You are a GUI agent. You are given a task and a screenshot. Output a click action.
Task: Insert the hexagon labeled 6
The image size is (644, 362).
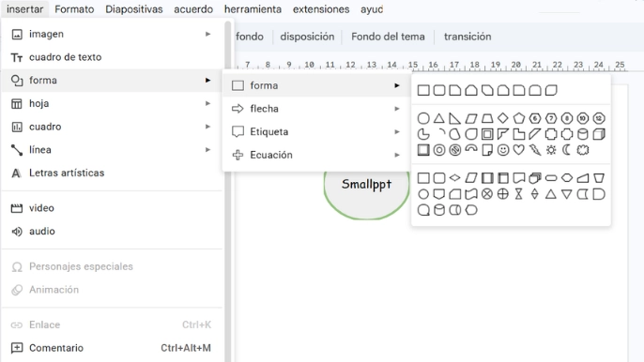(535, 118)
